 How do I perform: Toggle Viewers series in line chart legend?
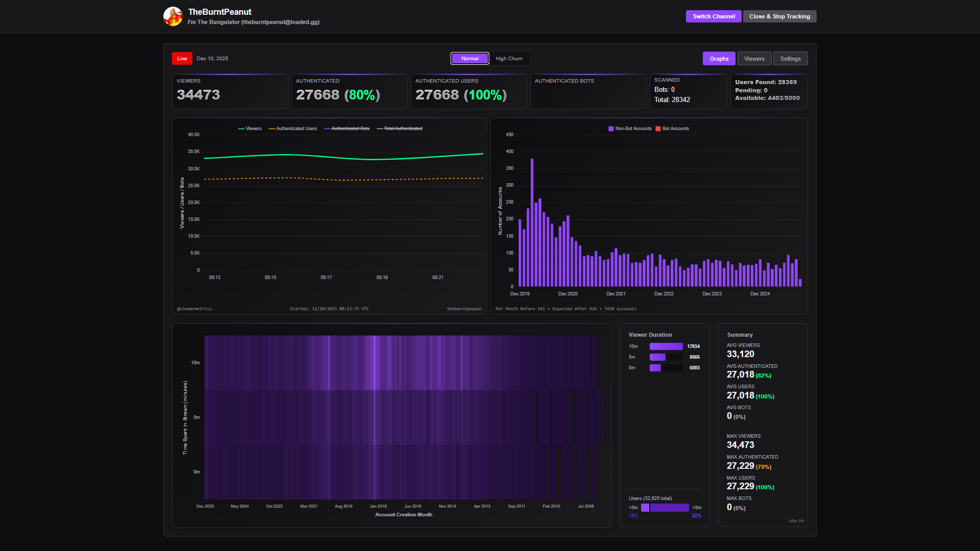tap(250, 129)
